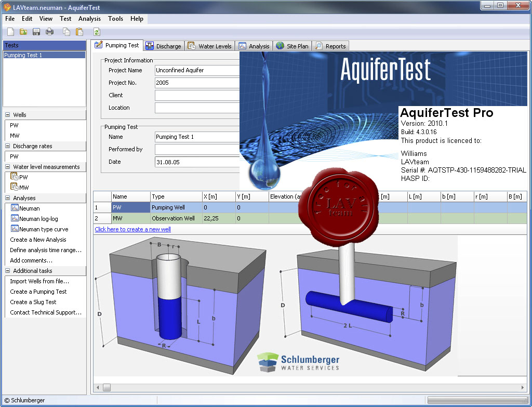The height and width of the screenshot is (407, 532).
Task: Select PW under Discharge rates
Action: pyautogui.click(x=14, y=156)
